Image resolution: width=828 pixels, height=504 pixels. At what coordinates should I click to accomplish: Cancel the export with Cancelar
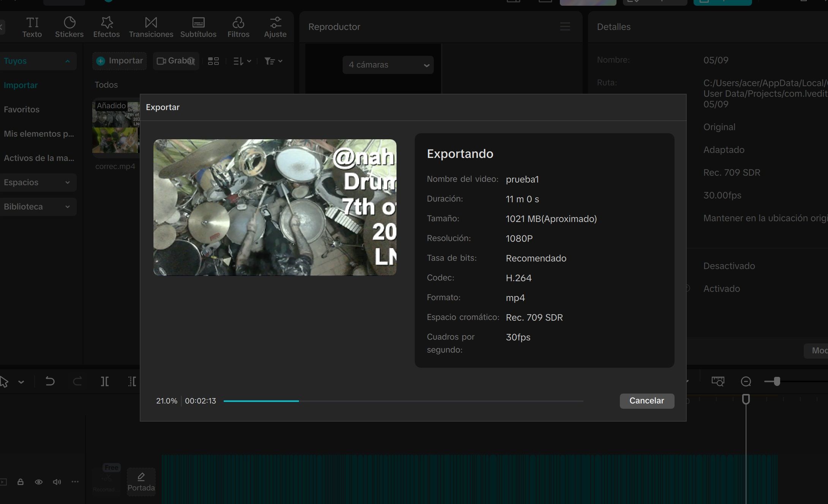point(647,401)
